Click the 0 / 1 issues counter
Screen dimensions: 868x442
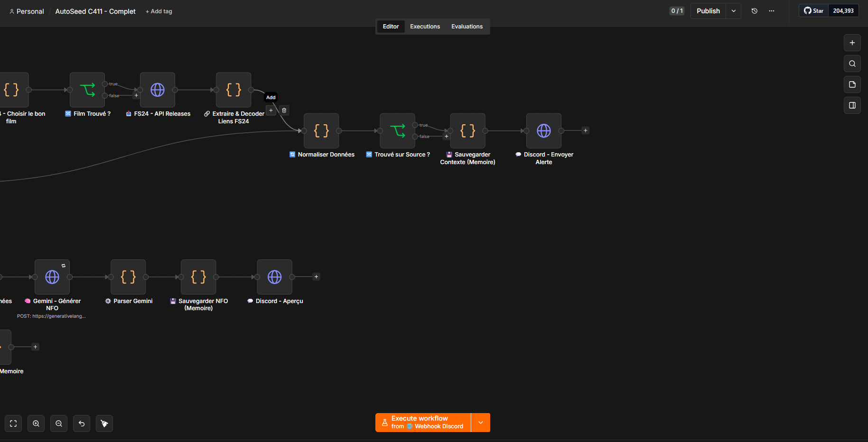pos(677,11)
